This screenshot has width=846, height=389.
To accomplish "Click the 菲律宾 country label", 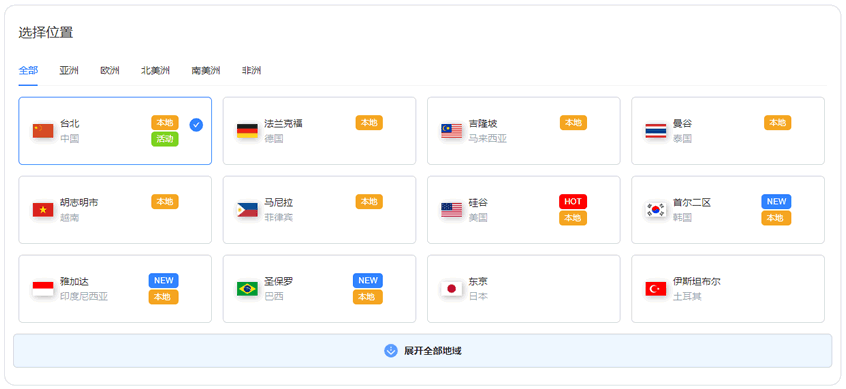I will pos(278,217).
